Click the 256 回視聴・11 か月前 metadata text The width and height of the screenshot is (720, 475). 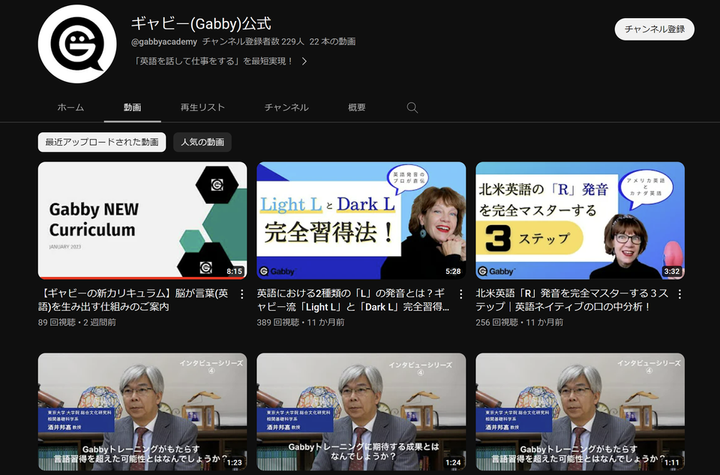(x=519, y=322)
